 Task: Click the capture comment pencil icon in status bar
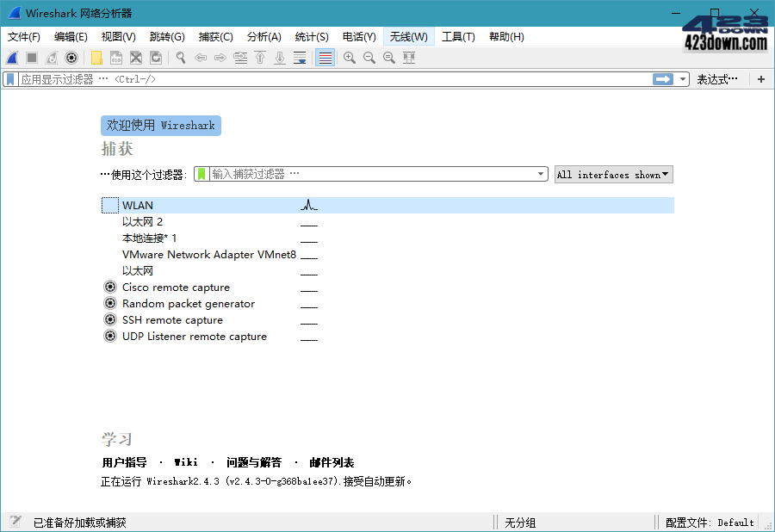pos(15,521)
